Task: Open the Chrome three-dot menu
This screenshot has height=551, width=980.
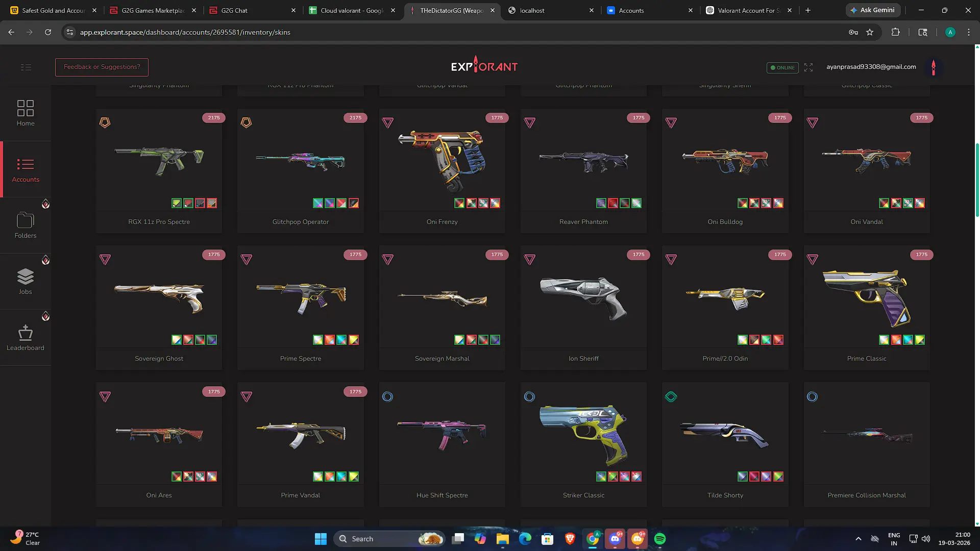Action: coord(969,32)
